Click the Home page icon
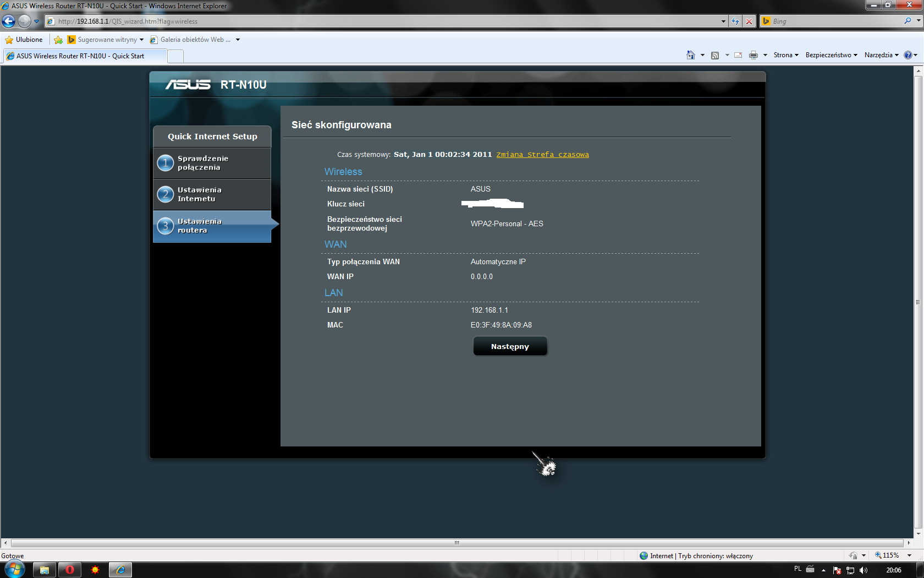 [x=691, y=55]
